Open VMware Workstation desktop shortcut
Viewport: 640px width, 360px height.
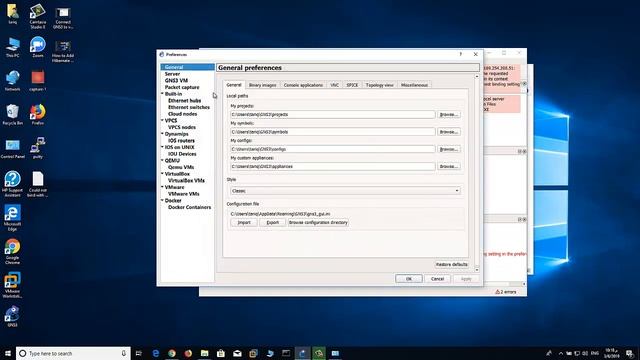coord(13,285)
